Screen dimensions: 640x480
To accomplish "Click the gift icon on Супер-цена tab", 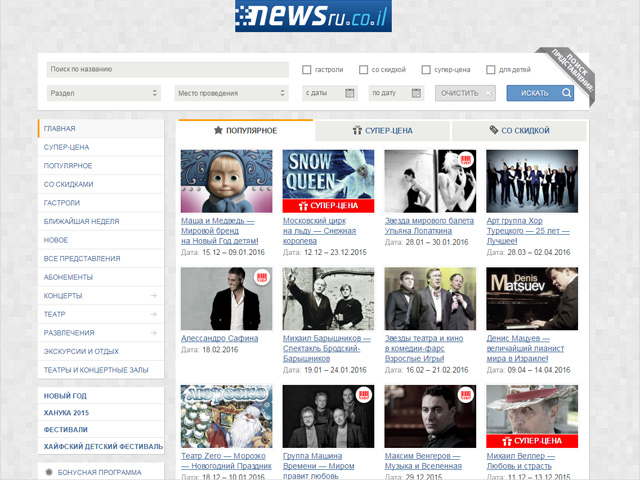I will coord(357,130).
